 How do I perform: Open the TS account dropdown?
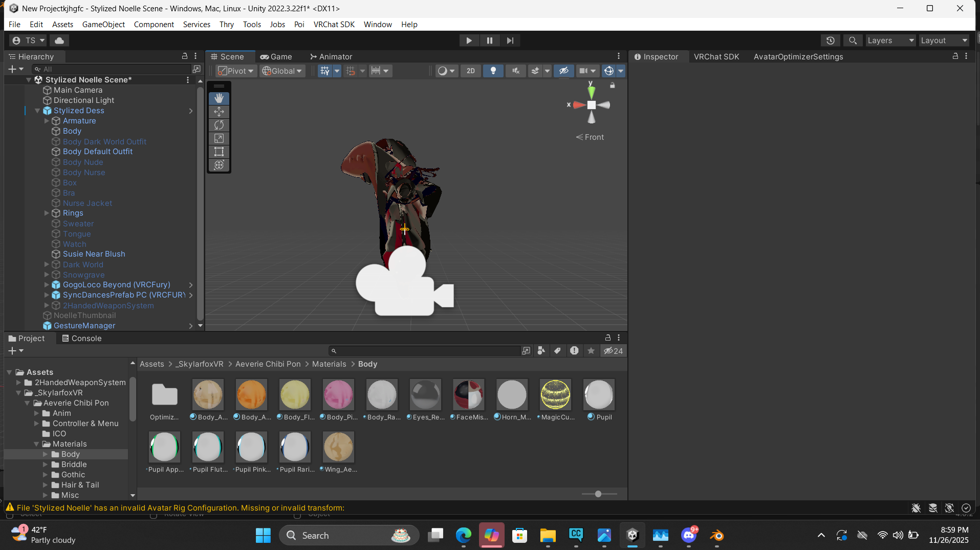tap(29, 40)
